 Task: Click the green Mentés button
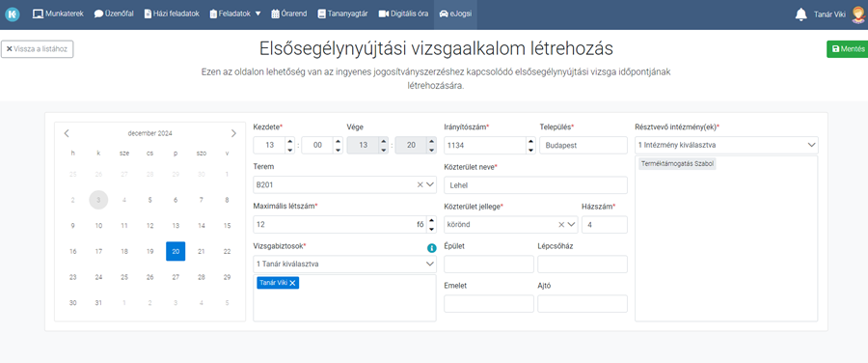click(848, 49)
